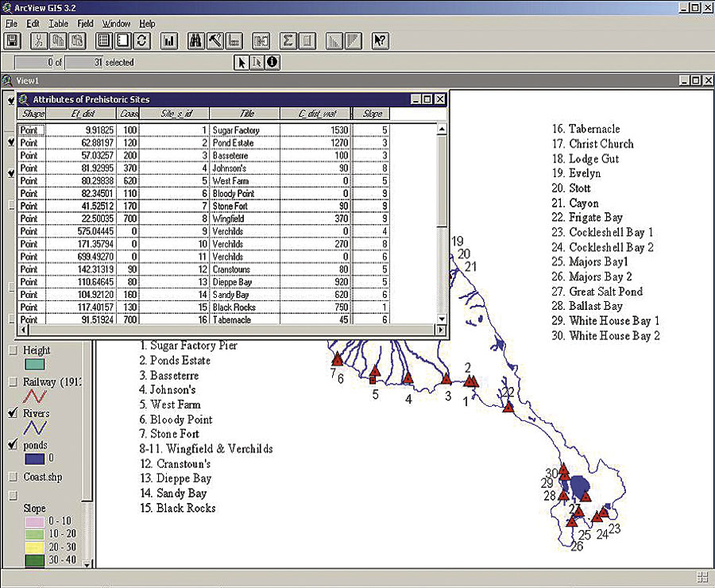Open the Help menu
This screenshot has width=715, height=588.
tap(147, 23)
